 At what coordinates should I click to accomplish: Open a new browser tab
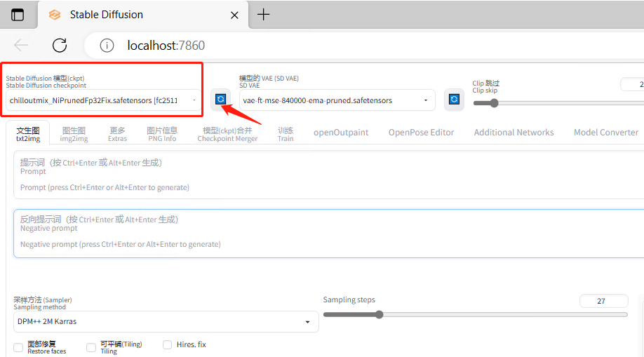point(263,15)
